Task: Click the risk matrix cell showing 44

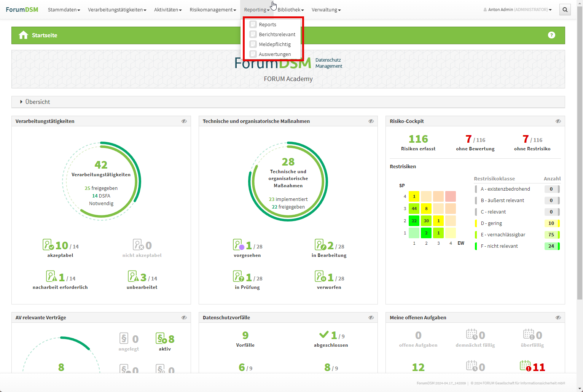Action: tap(414, 209)
